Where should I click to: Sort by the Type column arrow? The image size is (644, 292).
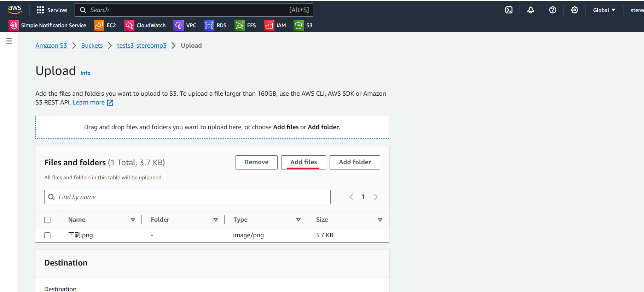tap(298, 220)
